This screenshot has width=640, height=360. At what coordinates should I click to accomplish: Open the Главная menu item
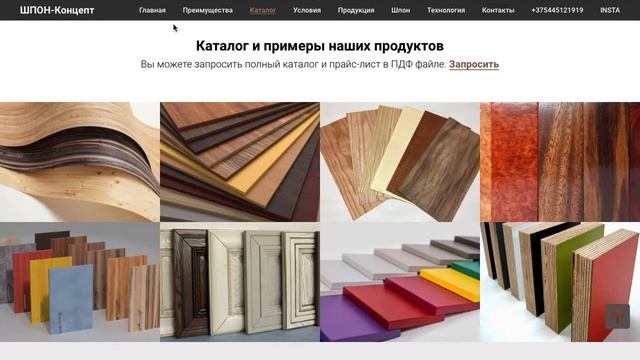[x=152, y=10]
